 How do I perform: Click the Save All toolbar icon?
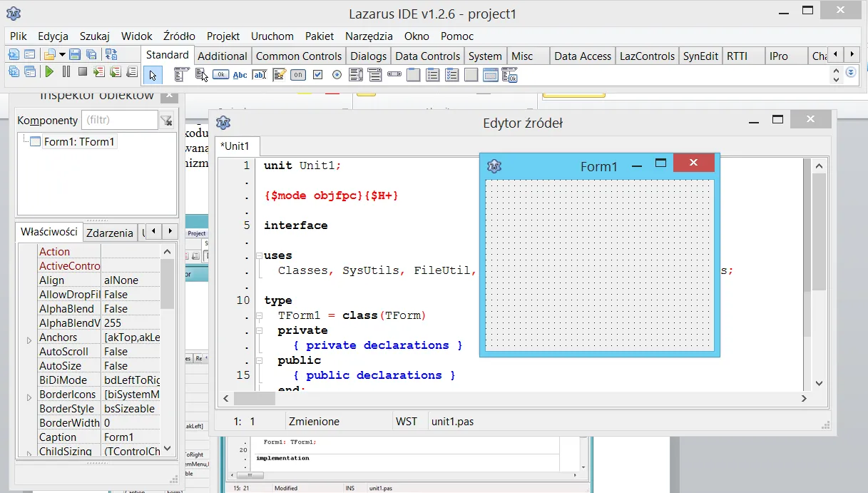[91, 54]
